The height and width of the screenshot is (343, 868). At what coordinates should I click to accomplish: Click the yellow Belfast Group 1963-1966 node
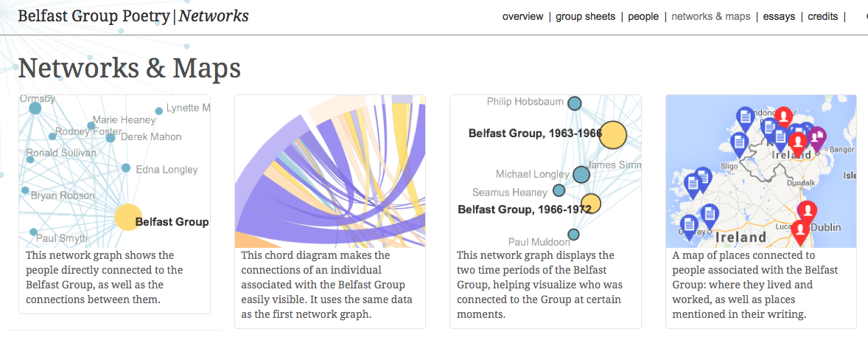(x=613, y=134)
